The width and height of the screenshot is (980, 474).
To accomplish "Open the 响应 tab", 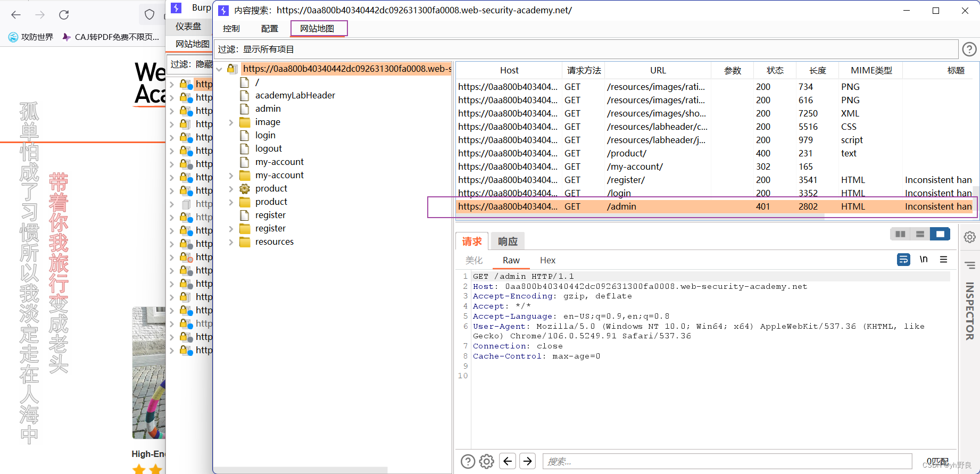I will pos(508,242).
